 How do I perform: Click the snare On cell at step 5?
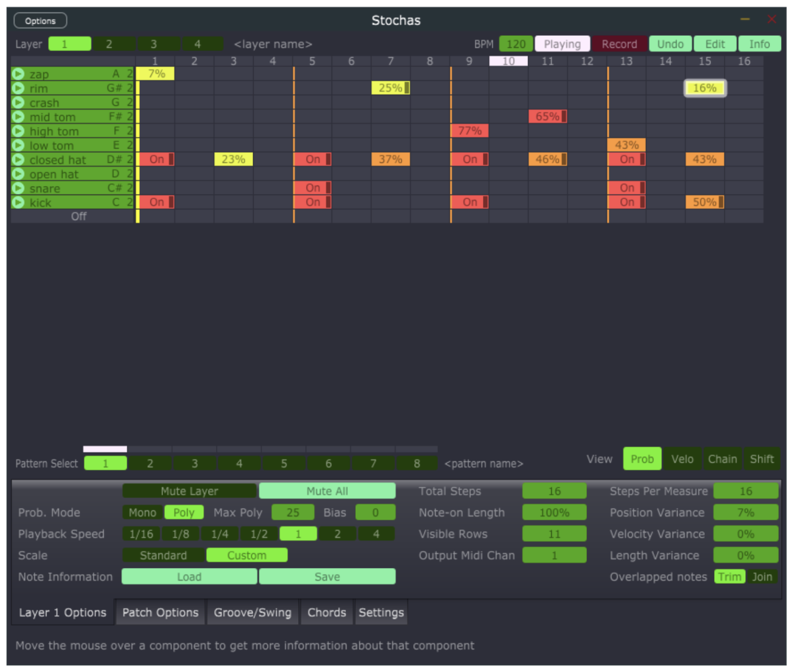[313, 187]
